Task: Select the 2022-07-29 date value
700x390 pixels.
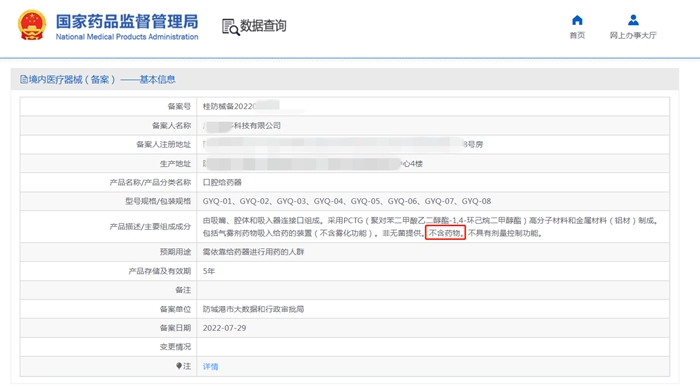Action: [x=224, y=328]
